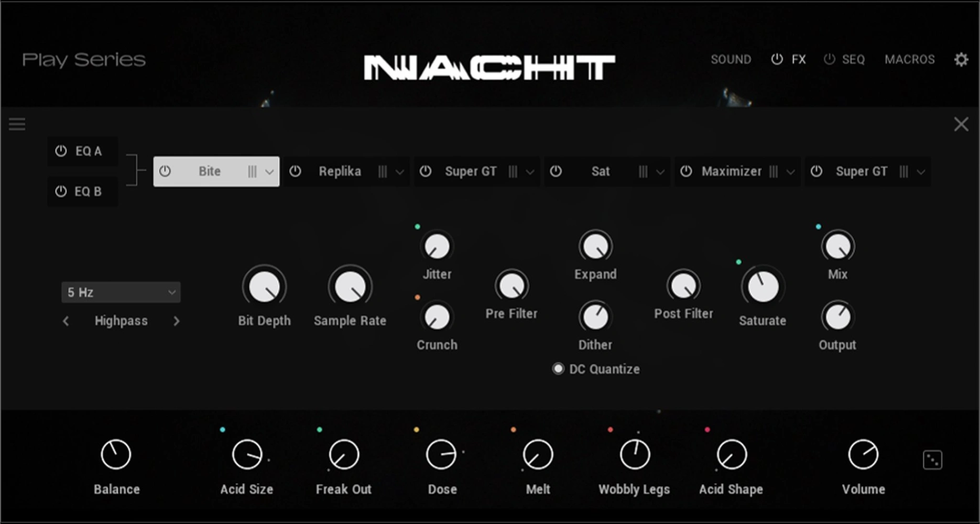Viewport: 980px width, 524px height.
Task: Open the hamburger menu in top left
Action: (x=17, y=124)
